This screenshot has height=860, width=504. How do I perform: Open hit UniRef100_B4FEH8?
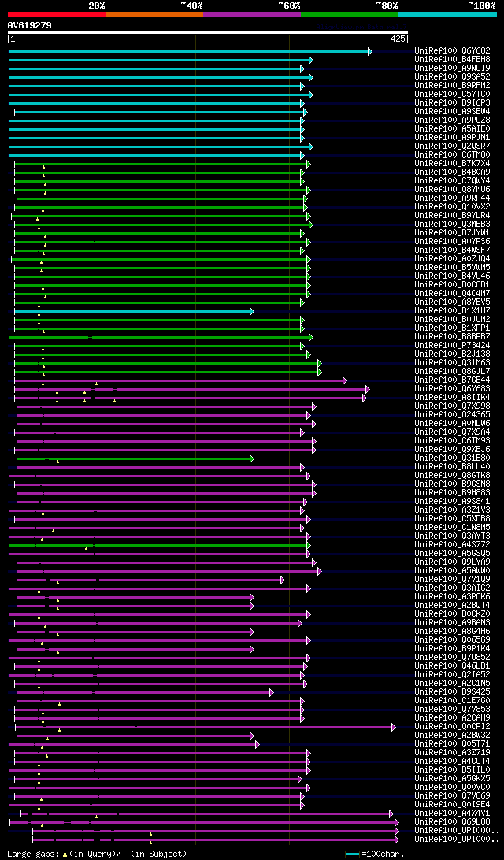click(453, 59)
